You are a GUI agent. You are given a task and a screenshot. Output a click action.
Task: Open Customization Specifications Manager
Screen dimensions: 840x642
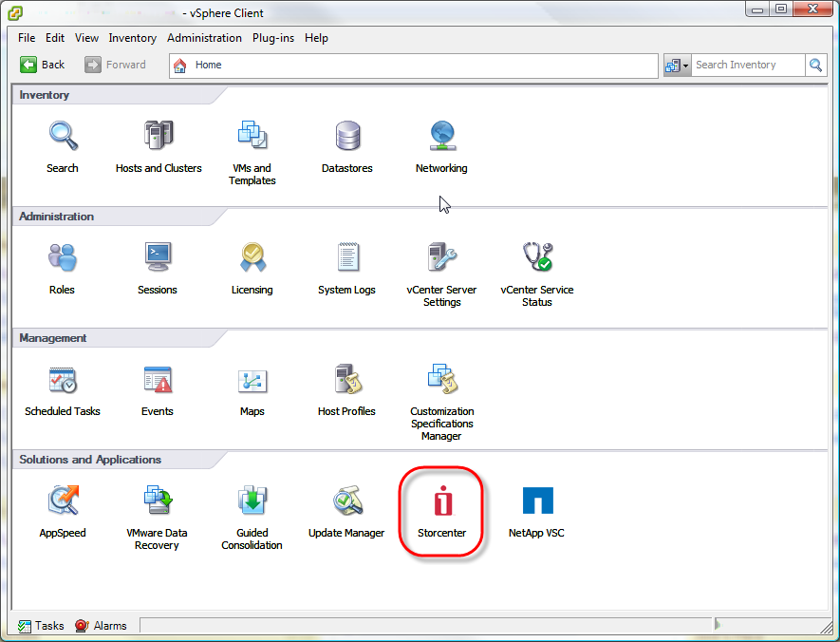pos(442,378)
